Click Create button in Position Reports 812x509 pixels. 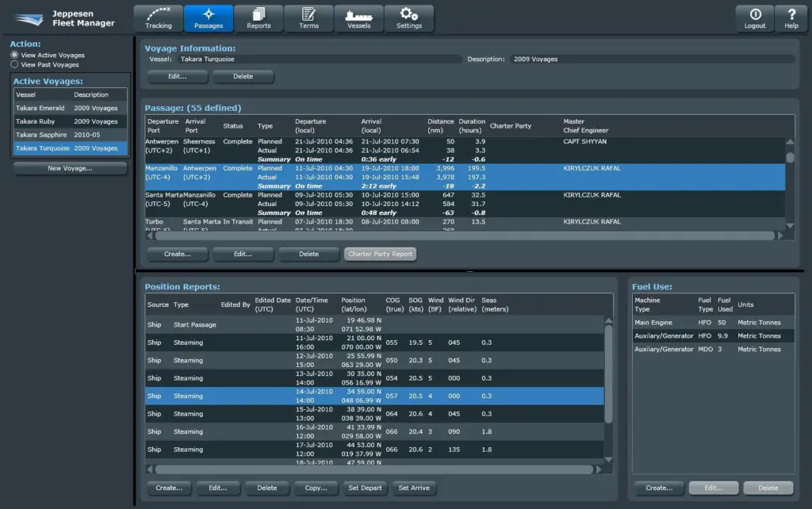[x=169, y=488]
